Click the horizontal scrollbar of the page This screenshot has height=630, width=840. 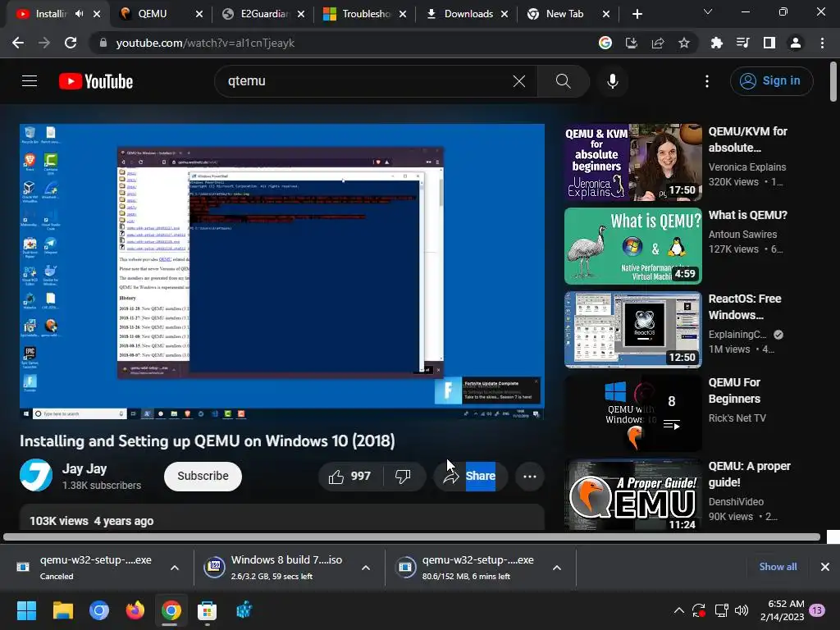pos(412,536)
